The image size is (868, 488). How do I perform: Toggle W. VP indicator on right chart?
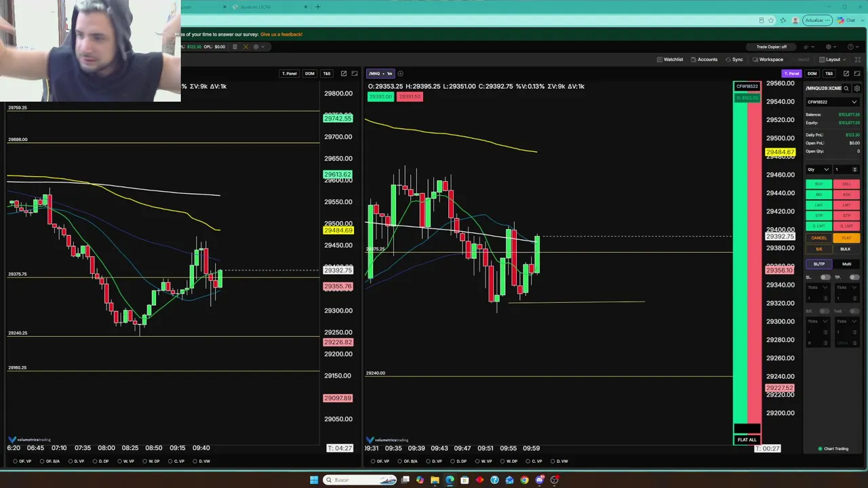pyautogui.click(x=484, y=462)
